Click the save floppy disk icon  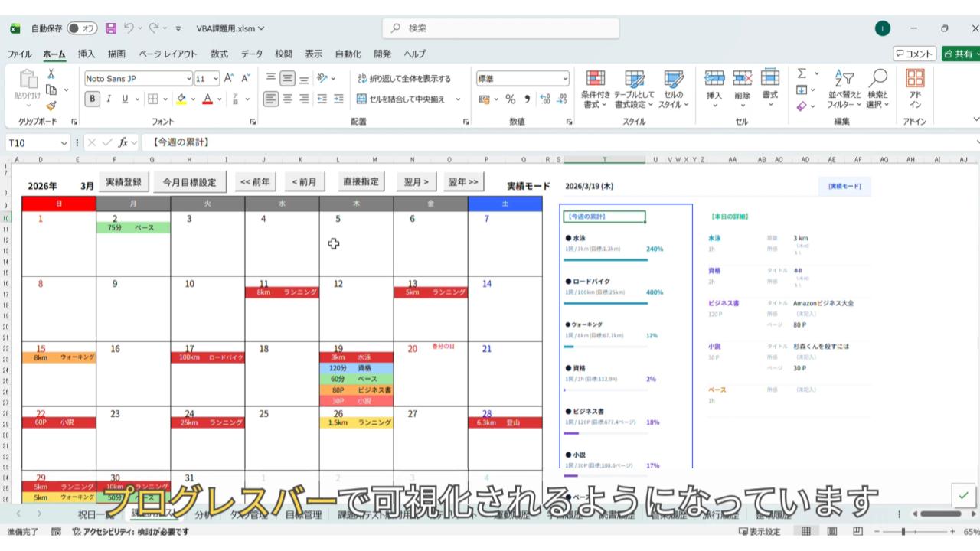[111, 28]
